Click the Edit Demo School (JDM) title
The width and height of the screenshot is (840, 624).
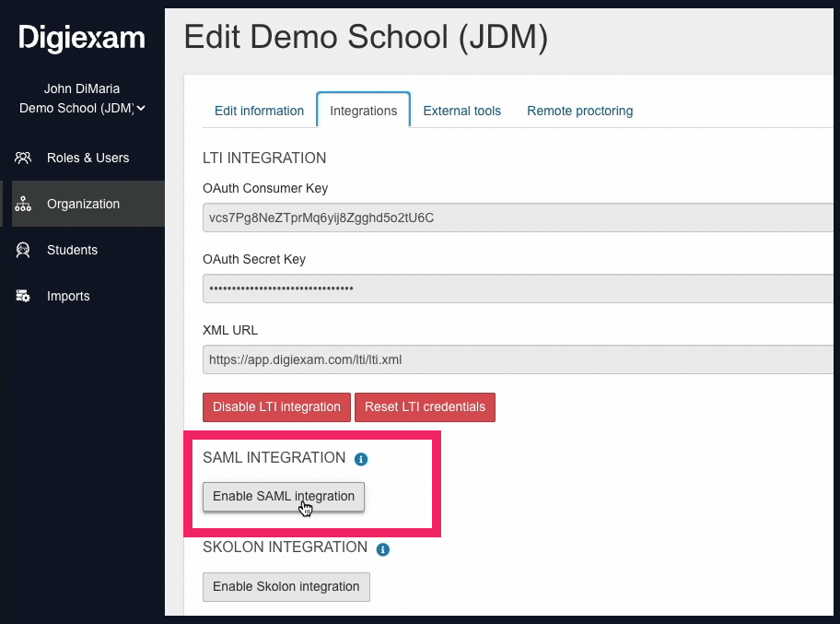coord(366,37)
